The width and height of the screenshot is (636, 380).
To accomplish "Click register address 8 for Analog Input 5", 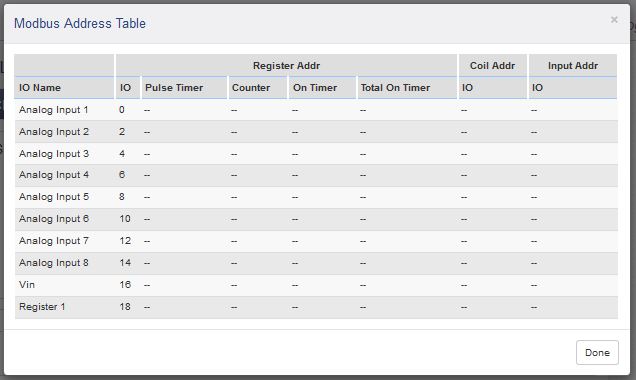I will coord(122,197).
